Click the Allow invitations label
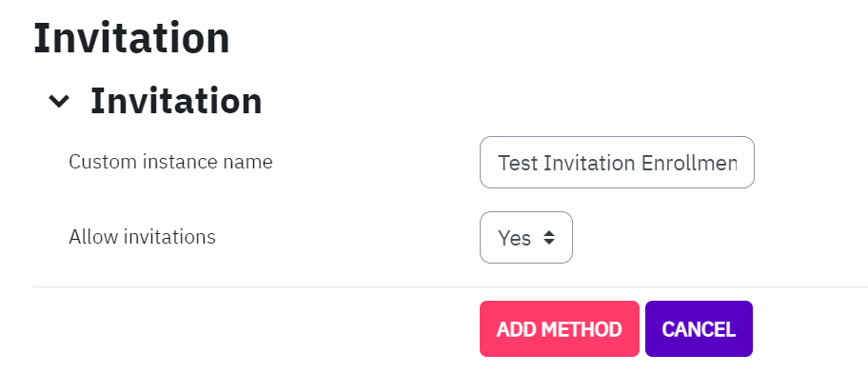Image resolution: width=868 pixels, height=374 pixels. (142, 237)
